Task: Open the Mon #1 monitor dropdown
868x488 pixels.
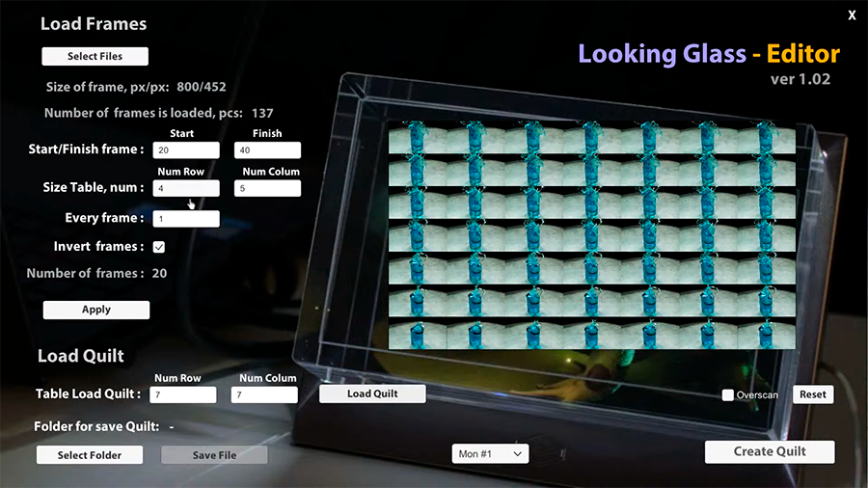Action: pyautogui.click(x=490, y=453)
